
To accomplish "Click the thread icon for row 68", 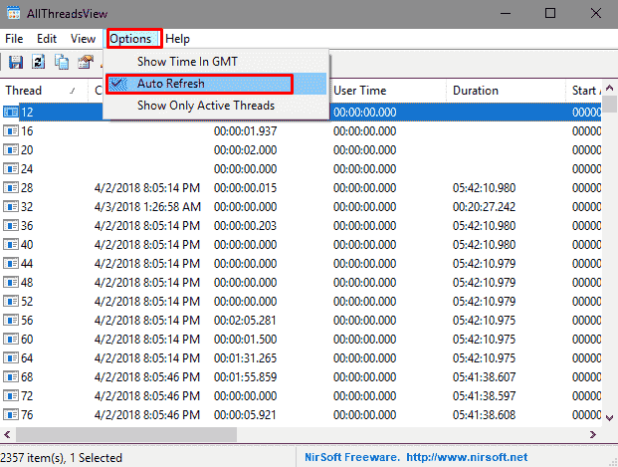I will pos(11,377).
